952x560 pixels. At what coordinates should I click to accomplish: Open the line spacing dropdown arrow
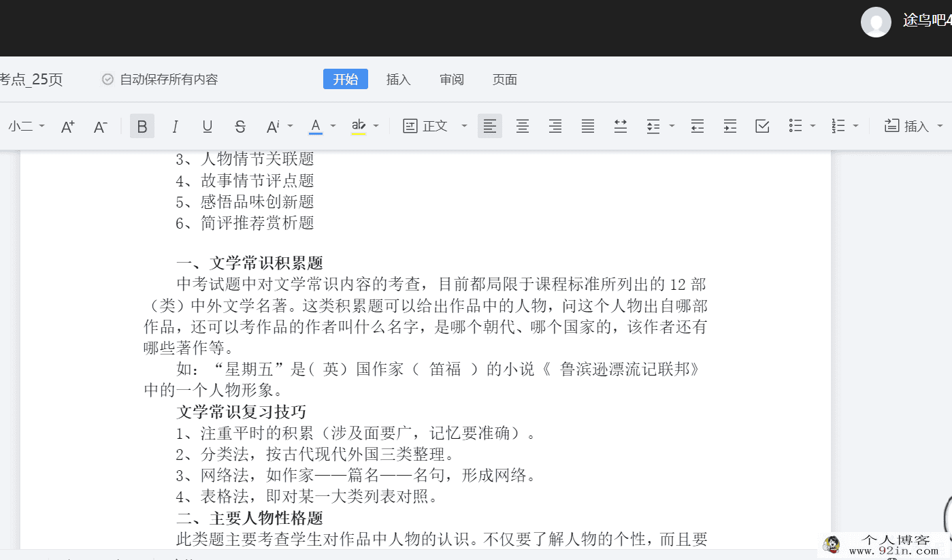[672, 126]
